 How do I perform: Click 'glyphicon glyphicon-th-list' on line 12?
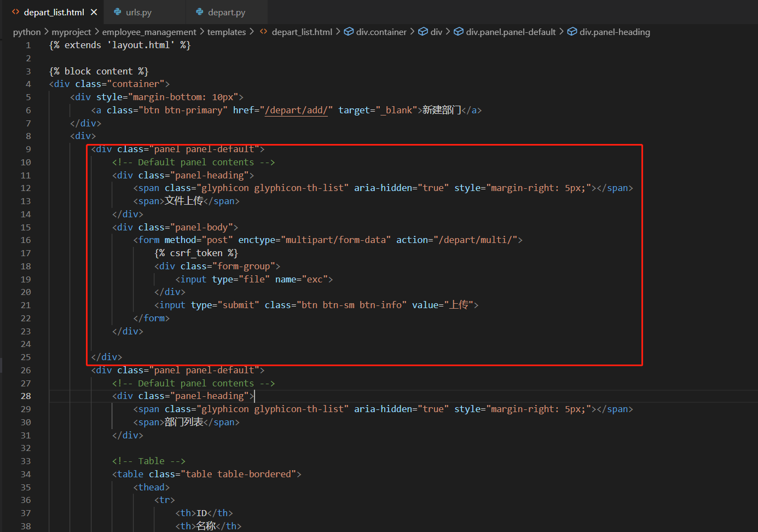273,188
